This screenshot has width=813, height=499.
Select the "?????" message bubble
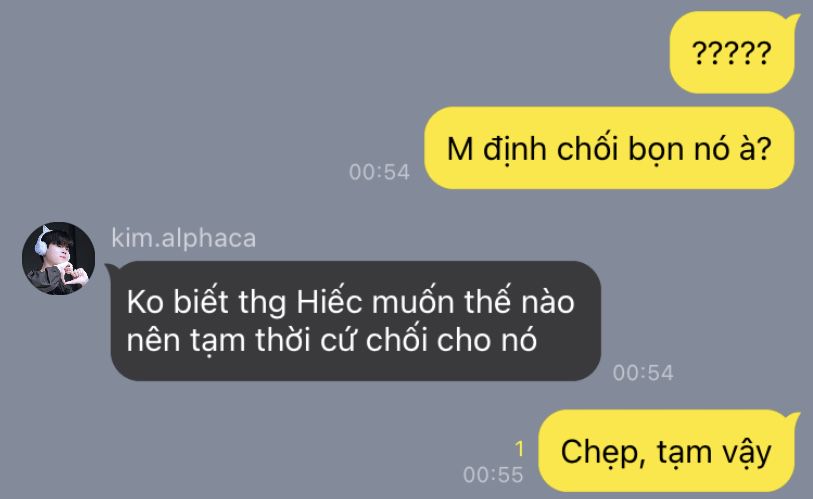click(732, 52)
